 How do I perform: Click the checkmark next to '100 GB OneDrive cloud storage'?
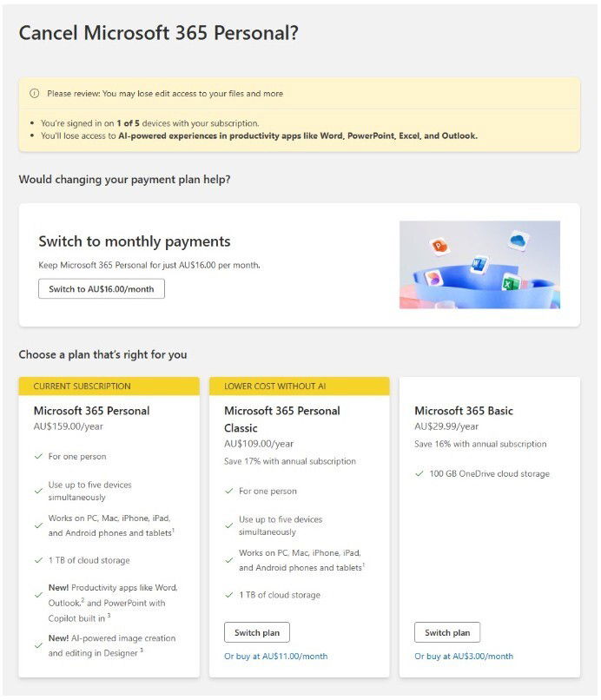[419, 474]
